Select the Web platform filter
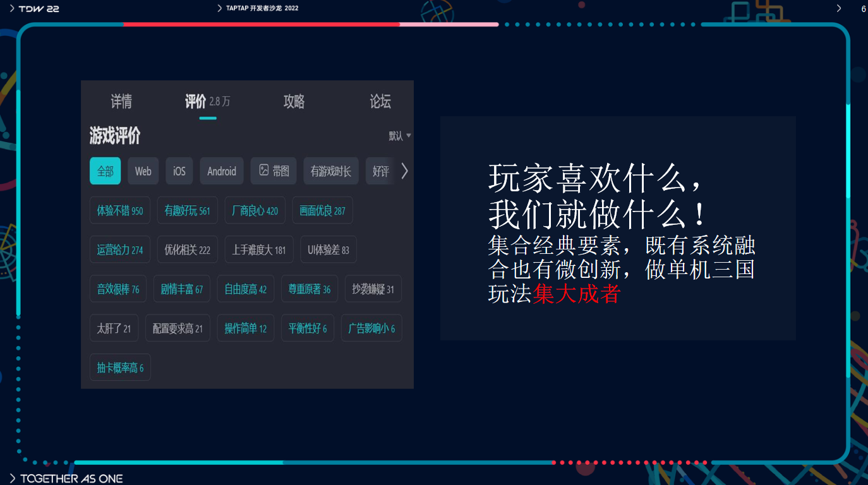868x485 pixels. tap(143, 171)
